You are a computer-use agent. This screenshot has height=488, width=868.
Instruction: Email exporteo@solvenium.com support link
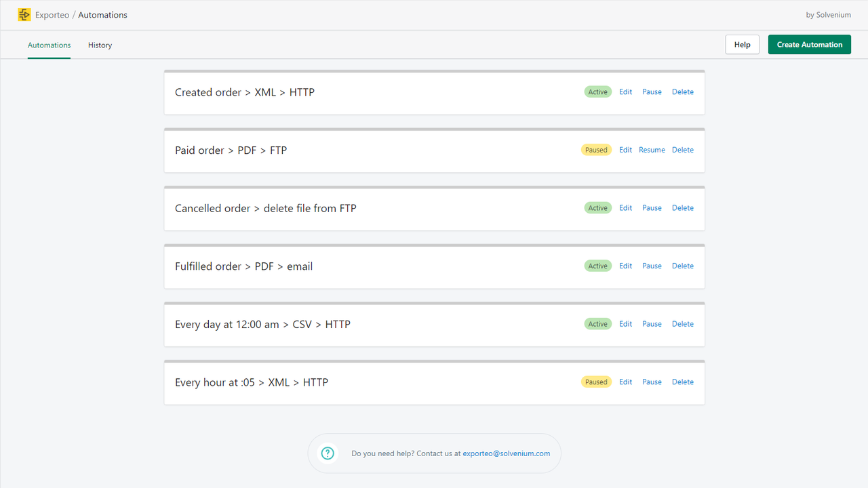point(507,453)
